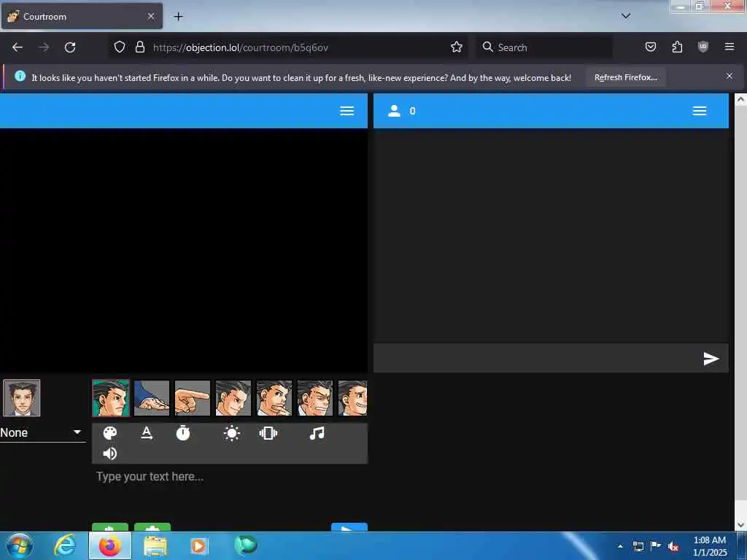Viewport: 747px width, 560px height.
Task: Open the chat panel hamburger menu
Action: (x=700, y=111)
